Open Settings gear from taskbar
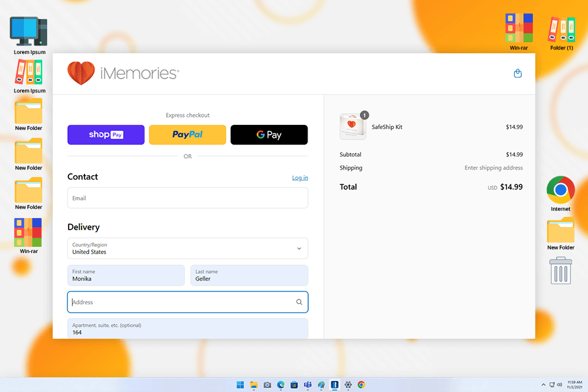The width and height of the screenshot is (588, 392). (348, 385)
